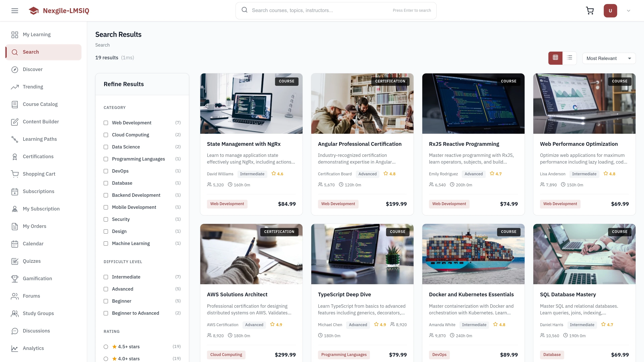Open Discussions chat bubble icon
Screen dimensions: 644x362
(15, 331)
